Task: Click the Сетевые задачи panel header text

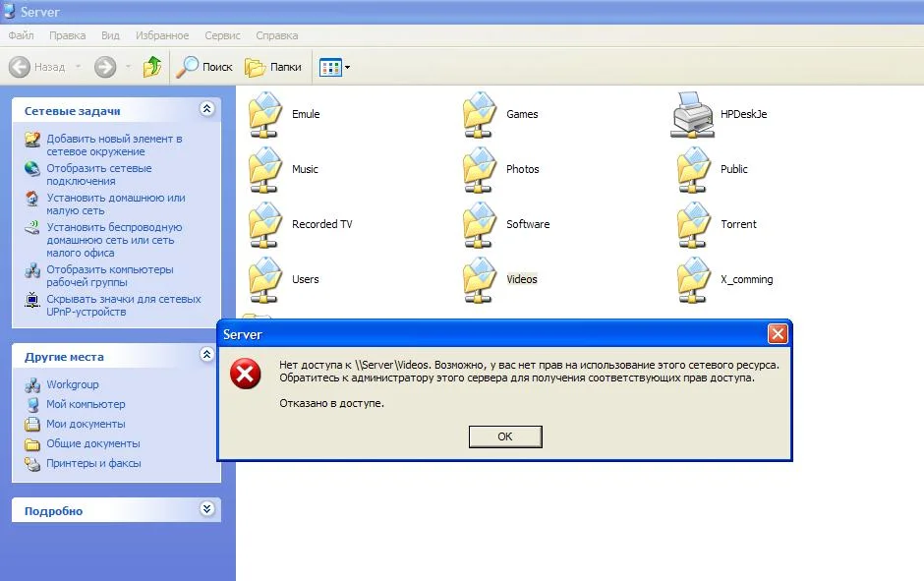Action: pos(72,111)
